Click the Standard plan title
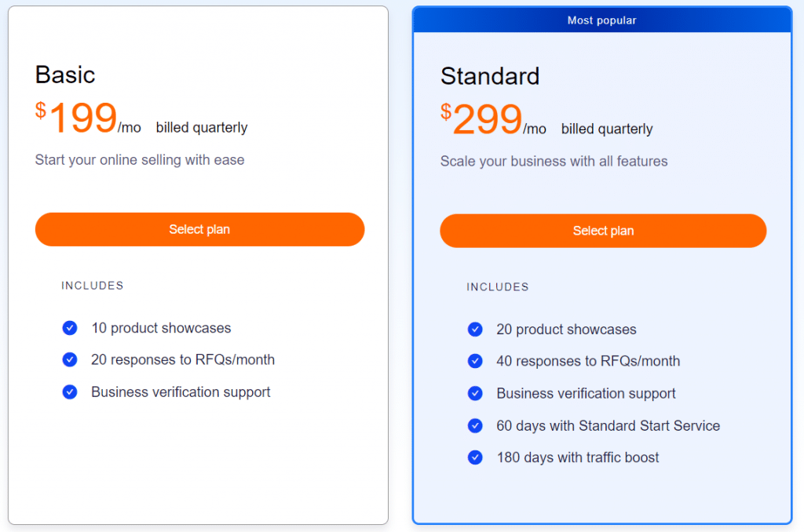This screenshot has height=532, width=804. tap(490, 77)
